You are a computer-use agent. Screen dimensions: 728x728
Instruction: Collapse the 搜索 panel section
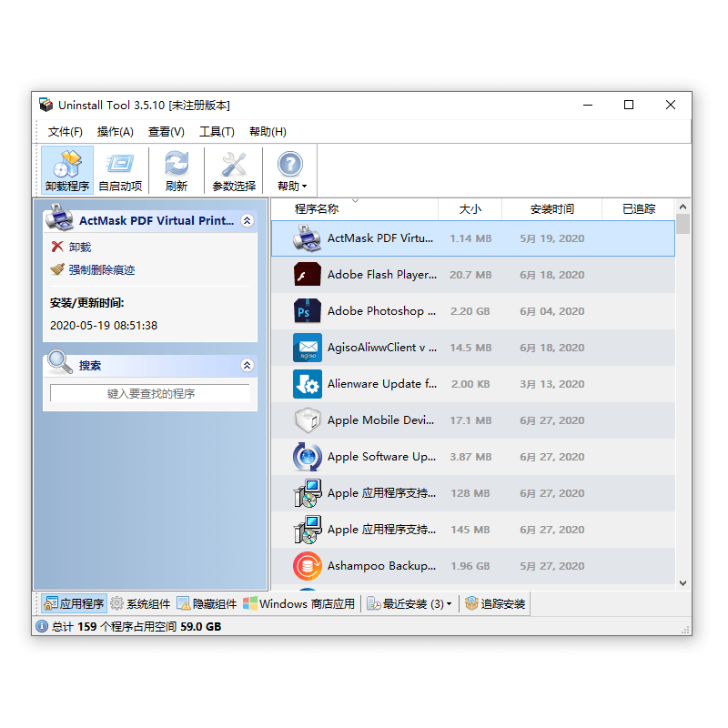coord(247,366)
